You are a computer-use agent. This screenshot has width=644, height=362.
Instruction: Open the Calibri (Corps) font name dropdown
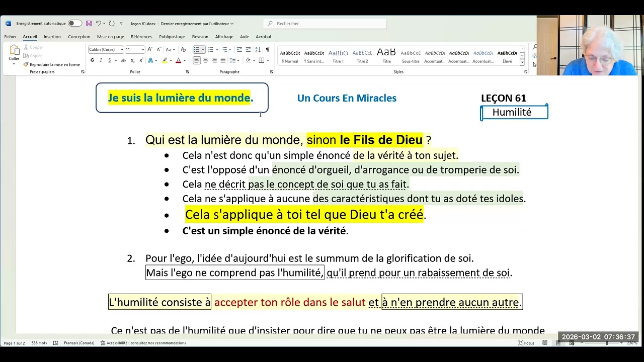122,50
